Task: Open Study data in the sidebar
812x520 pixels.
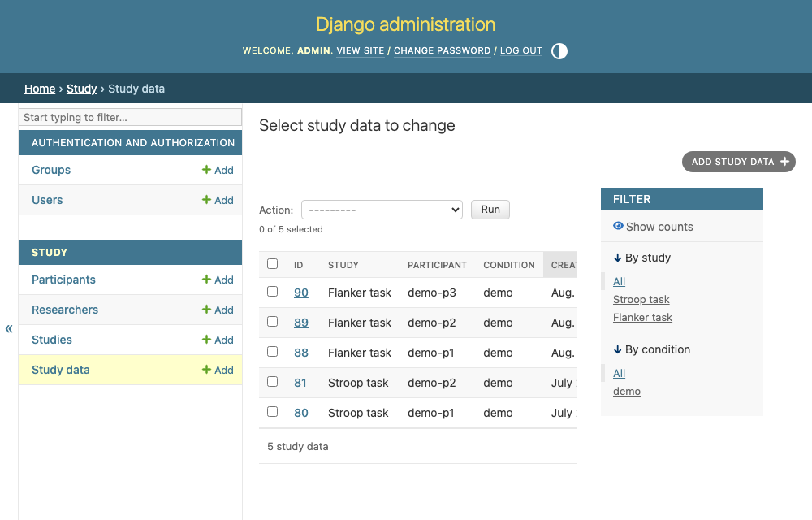Action: tap(61, 370)
